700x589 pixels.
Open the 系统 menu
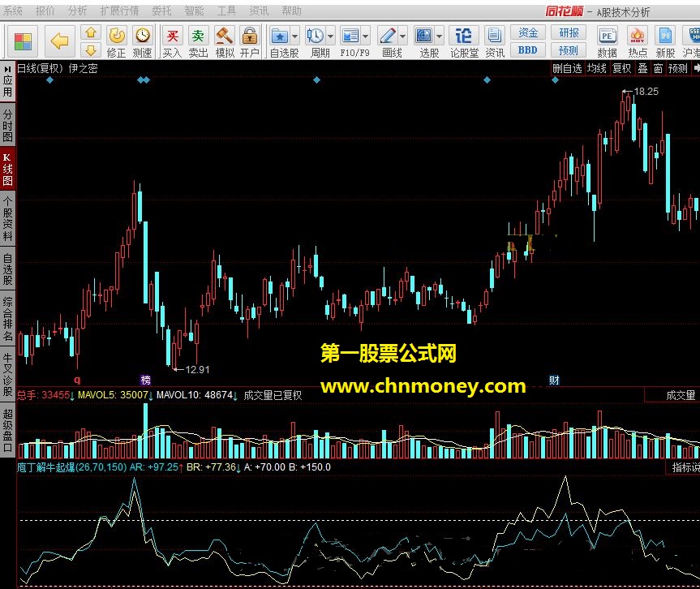coord(12,11)
